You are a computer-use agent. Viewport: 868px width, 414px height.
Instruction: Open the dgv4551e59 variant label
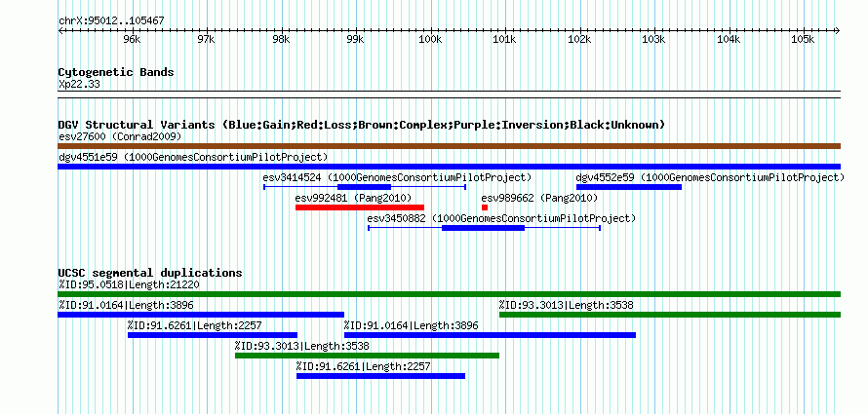coord(193,157)
